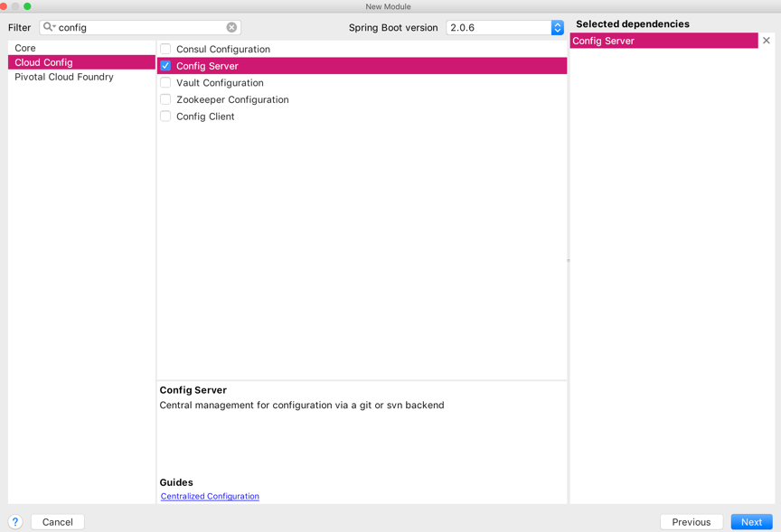Uncheck the Config Server checkbox
Viewport: 781px width, 532px height.
pyautogui.click(x=165, y=66)
